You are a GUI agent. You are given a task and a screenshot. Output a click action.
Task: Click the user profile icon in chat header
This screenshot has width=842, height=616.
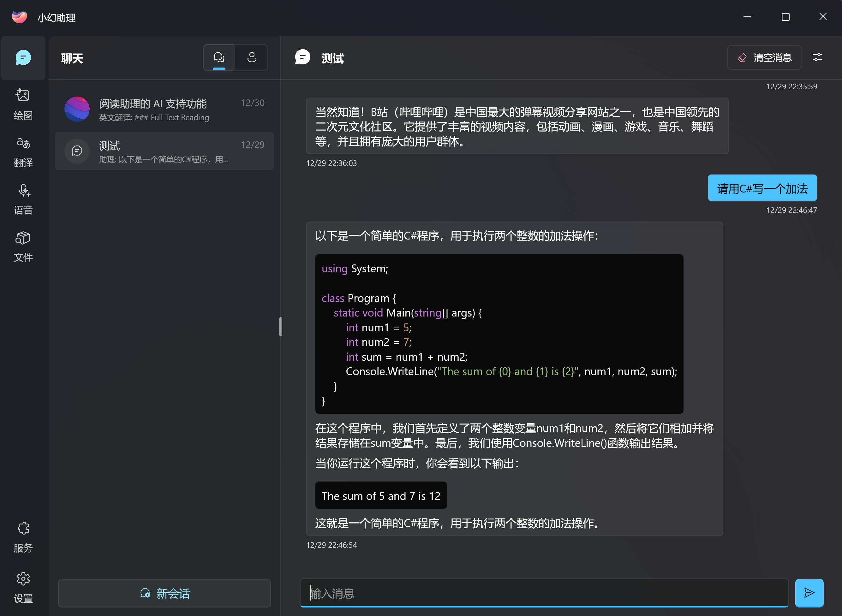tap(252, 58)
